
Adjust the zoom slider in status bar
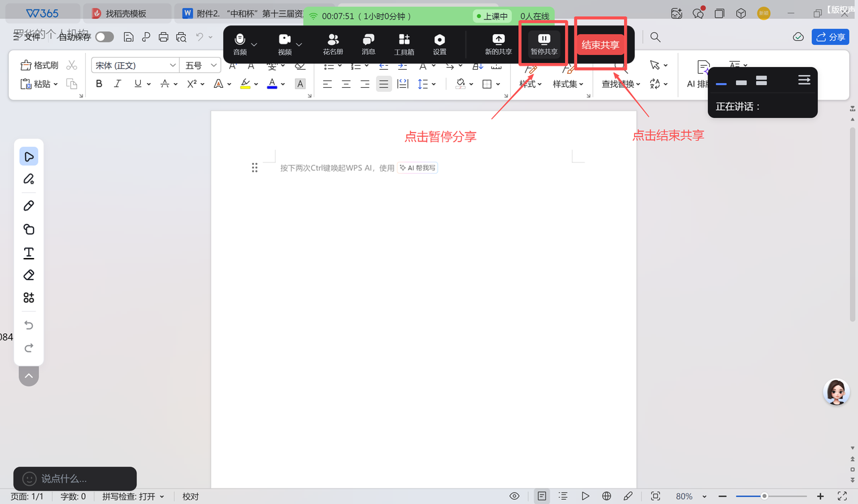coord(764,496)
